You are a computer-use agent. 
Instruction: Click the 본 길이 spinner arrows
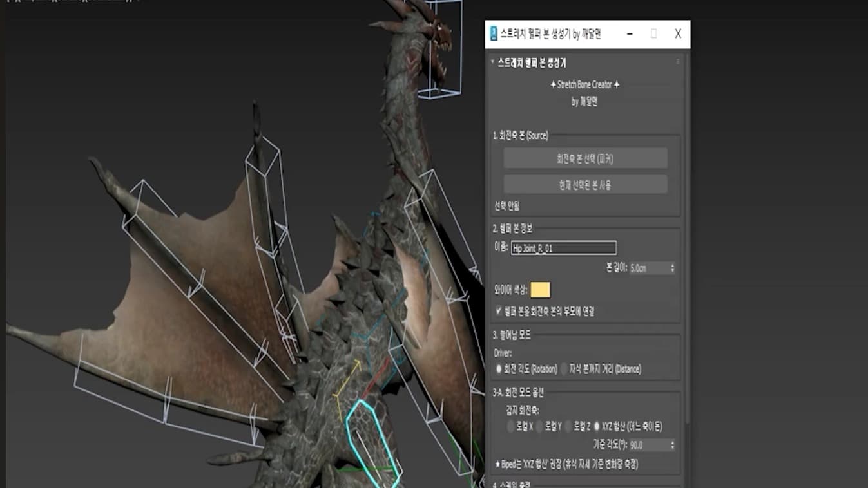point(673,268)
